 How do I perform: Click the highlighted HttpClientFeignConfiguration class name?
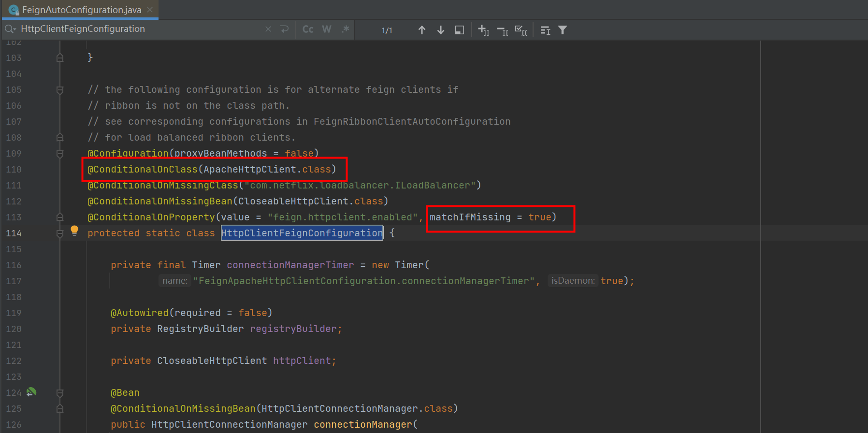302,233
